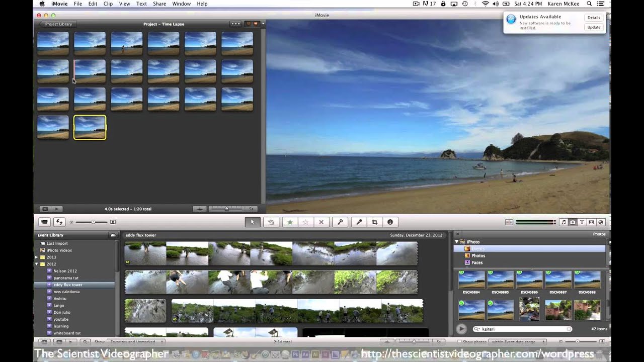Open the Karen McKee user menu
The image size is (644, 362).
[x=563, y=4]
